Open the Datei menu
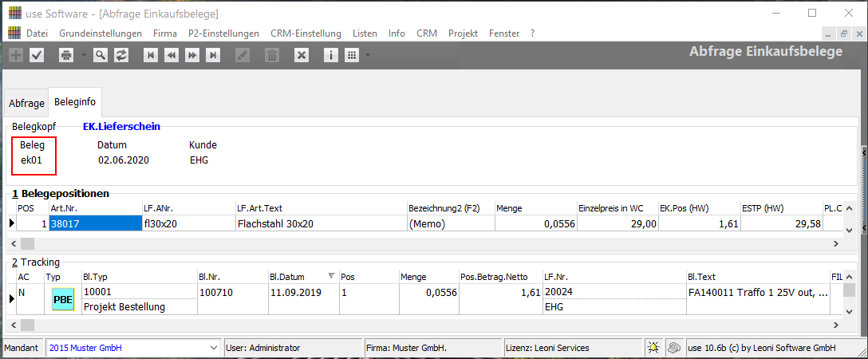 [37, 34]
